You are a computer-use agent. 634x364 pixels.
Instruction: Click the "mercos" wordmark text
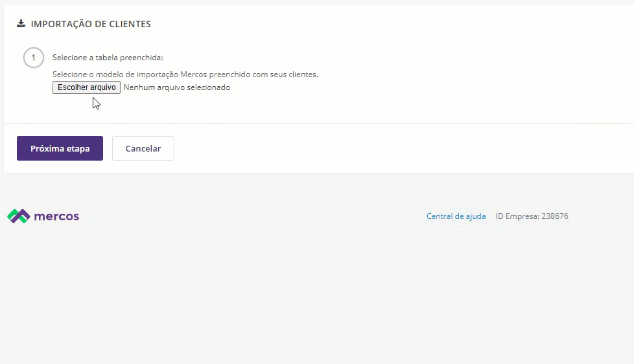[x=56, y=216]
